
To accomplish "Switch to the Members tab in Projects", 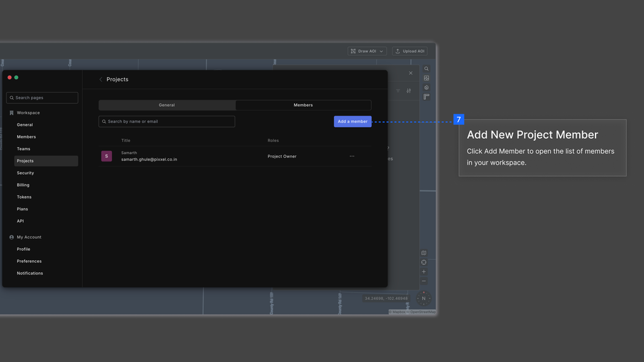I will 303,105.
